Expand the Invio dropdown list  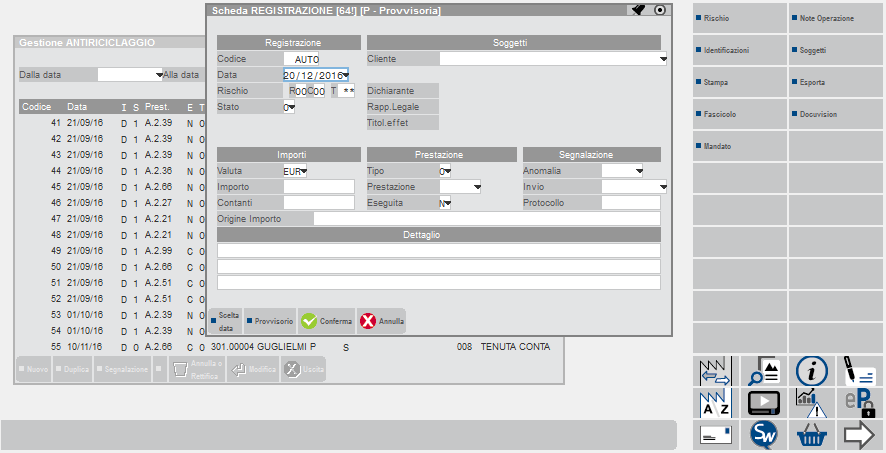pos(662,187)
